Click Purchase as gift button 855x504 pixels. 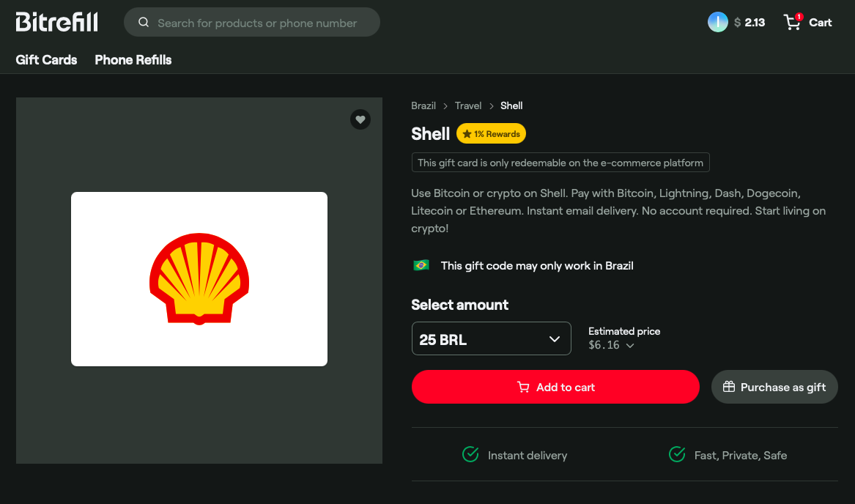pos(774,388)
